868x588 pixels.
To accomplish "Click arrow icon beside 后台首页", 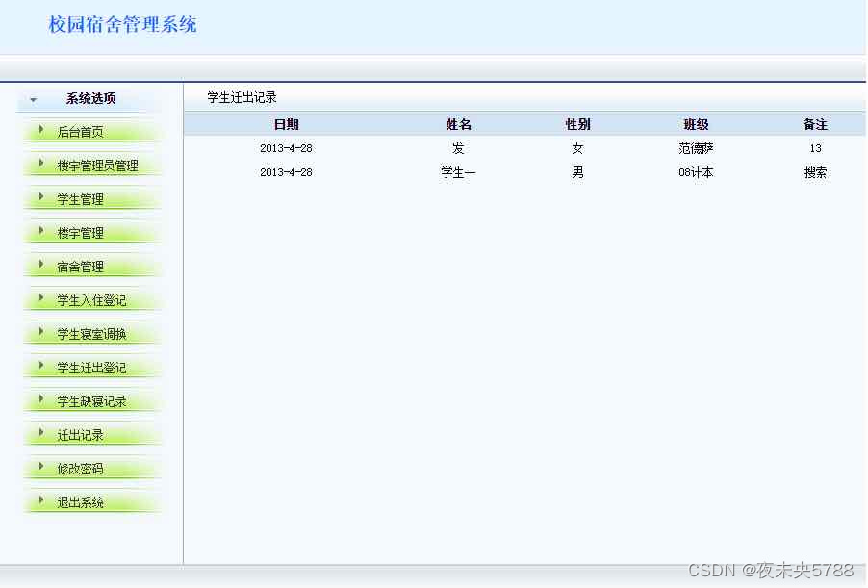I will coord(41,130).
